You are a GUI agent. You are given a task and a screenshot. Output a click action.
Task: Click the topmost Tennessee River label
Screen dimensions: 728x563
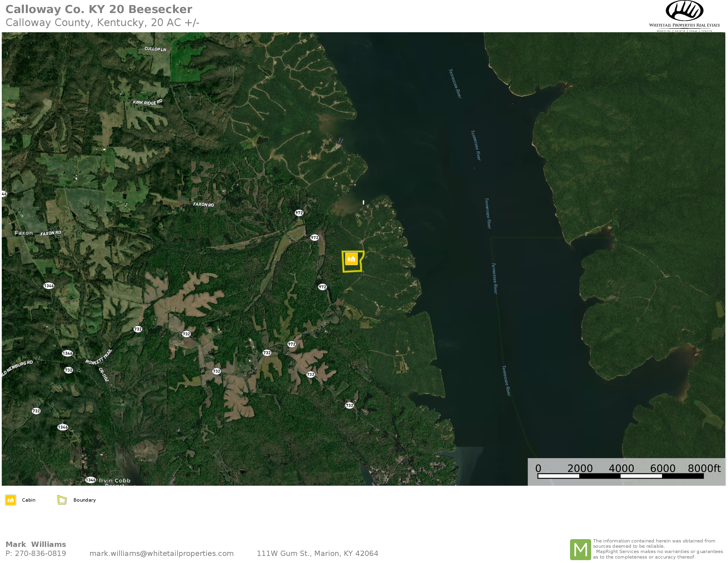click(455, 84)
